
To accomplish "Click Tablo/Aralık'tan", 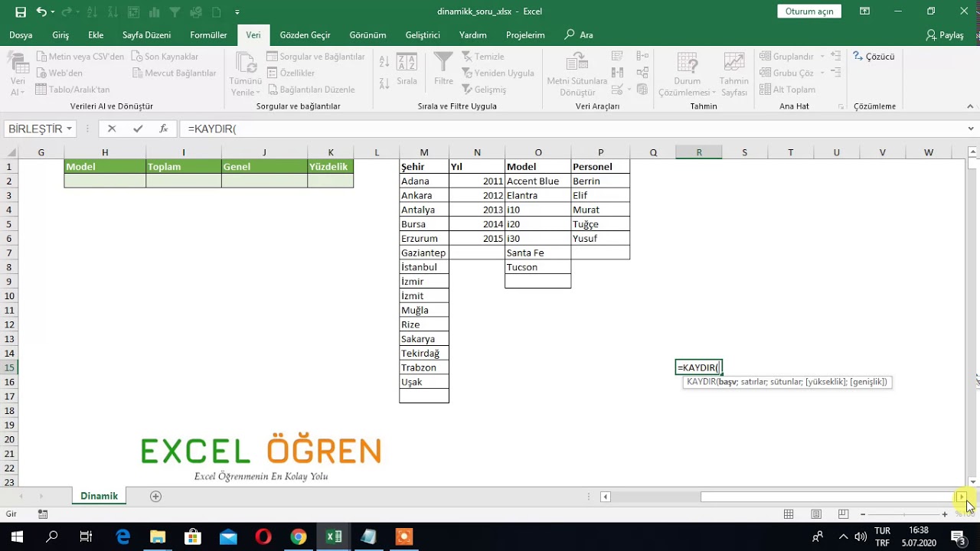I will pyautogui.click(x=72, y=90).
